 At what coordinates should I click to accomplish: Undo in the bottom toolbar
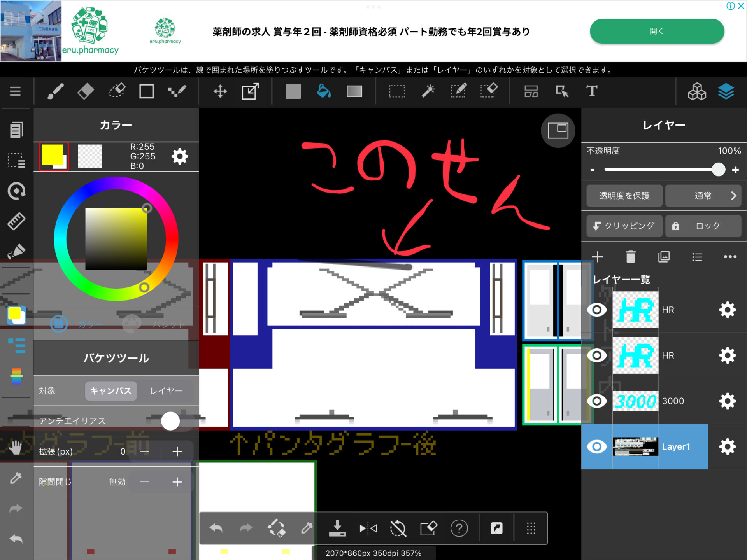216,528
